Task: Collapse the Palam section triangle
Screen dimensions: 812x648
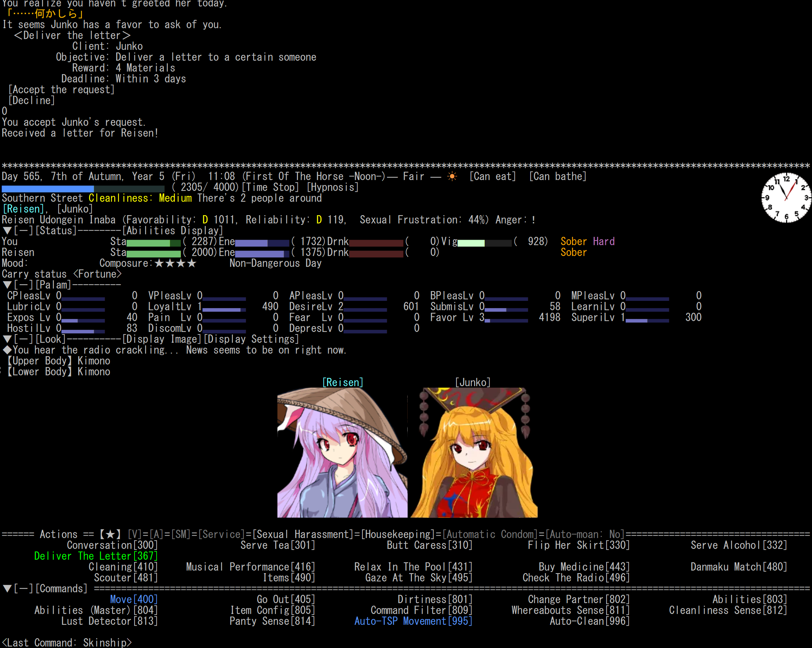Action: click(7, 285)
